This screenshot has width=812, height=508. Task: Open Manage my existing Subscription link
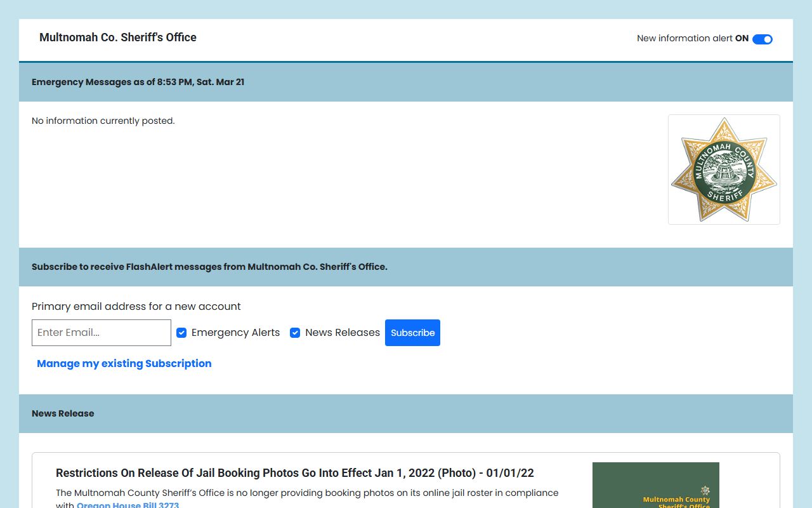(124, 363)
